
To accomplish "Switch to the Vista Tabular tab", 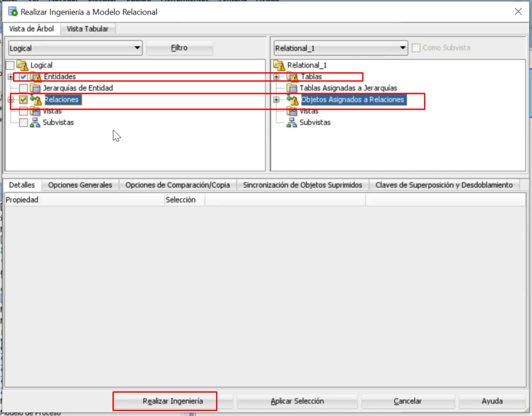I will click(x=88, y=29).
